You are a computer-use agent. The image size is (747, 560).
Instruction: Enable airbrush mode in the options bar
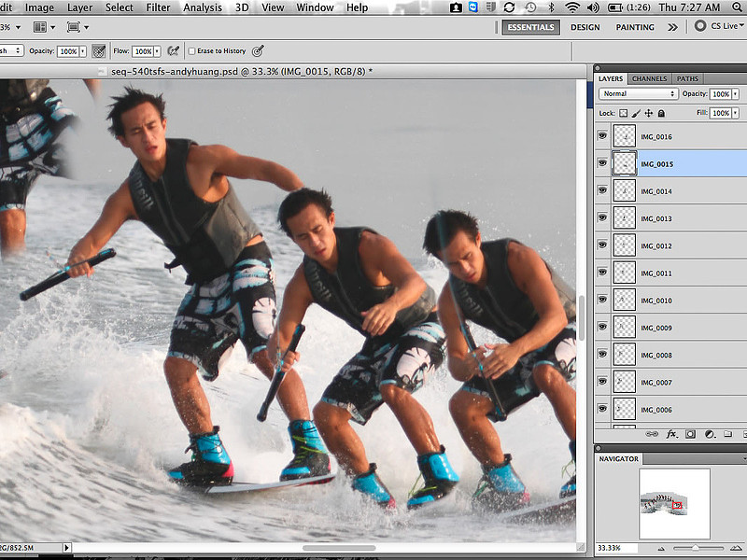pos(174,50)
